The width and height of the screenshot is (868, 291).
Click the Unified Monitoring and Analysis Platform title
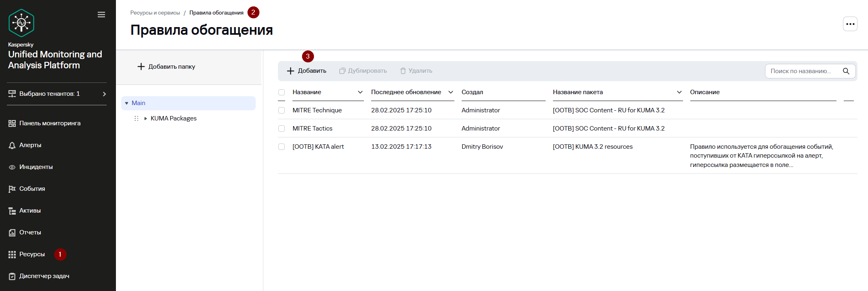pyautogui.click(x=55, y=60)
